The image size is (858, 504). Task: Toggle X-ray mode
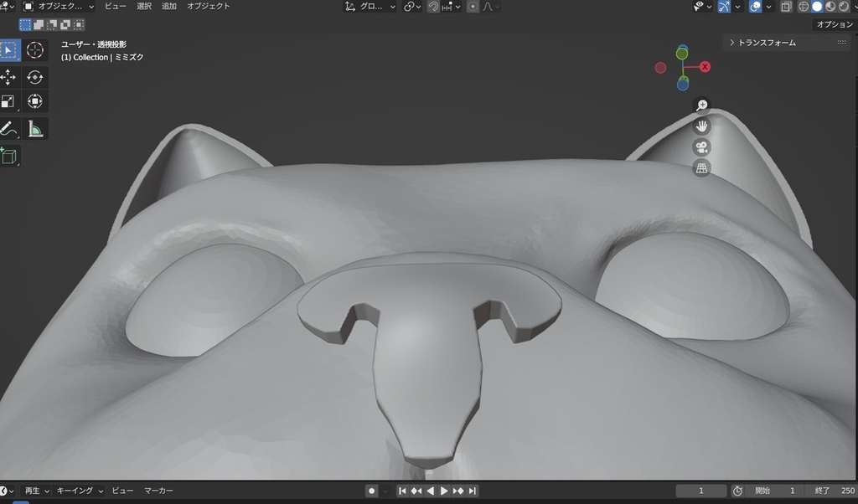[786, 7]
